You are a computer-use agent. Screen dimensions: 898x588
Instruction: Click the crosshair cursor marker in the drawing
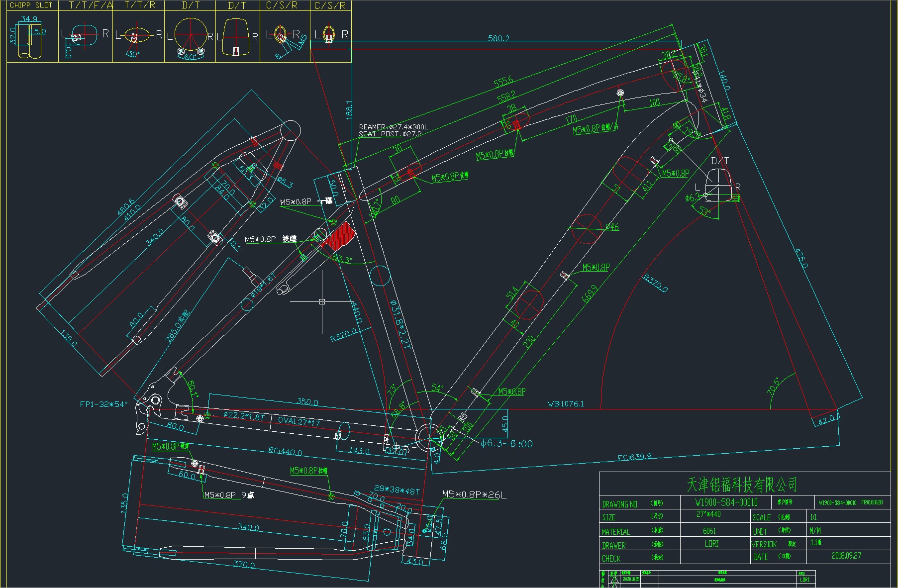[322, 301]
